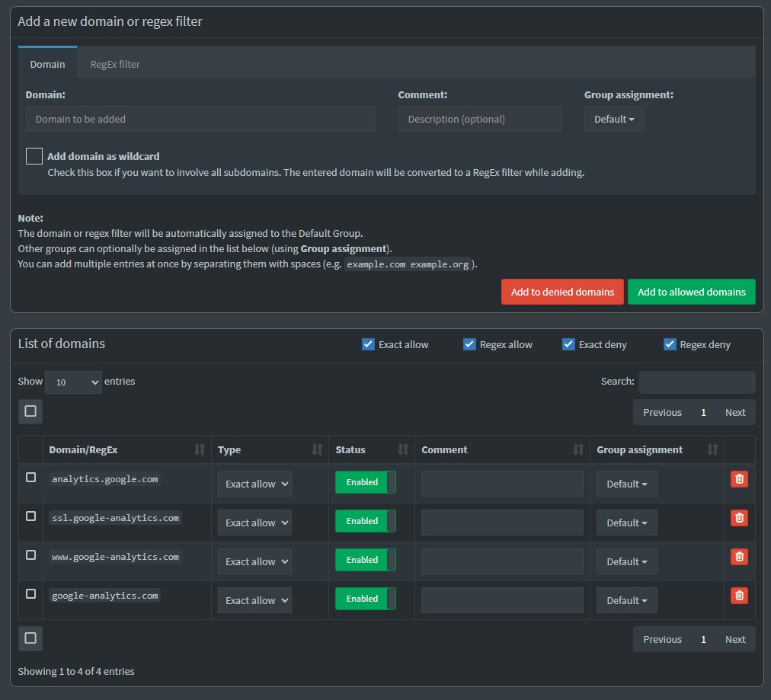Screen dimensions: 771x700
Task: Click Add to denied domains
Action: (x=562, y=292)
